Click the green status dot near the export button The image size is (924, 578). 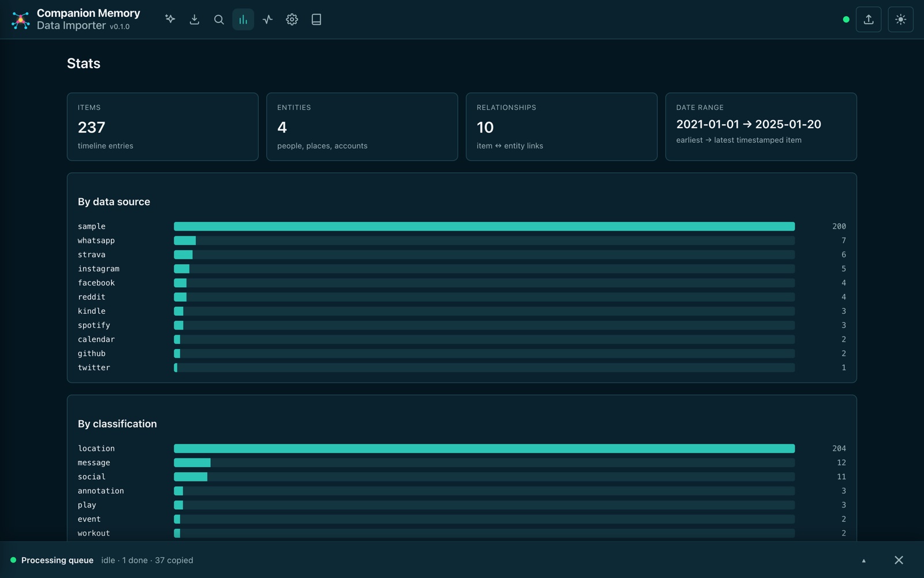(846, 20)
